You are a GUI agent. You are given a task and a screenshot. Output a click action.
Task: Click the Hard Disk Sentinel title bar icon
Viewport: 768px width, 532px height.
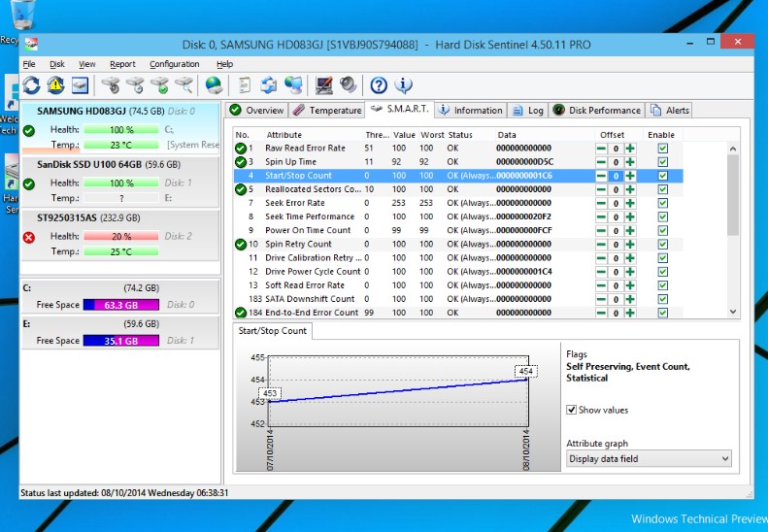click(x=31, y=45)
